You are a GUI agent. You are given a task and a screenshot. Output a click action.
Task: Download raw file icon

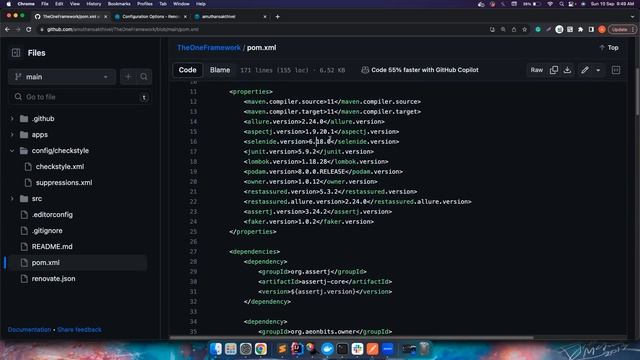pyautogui.click(x=567, y=70)
